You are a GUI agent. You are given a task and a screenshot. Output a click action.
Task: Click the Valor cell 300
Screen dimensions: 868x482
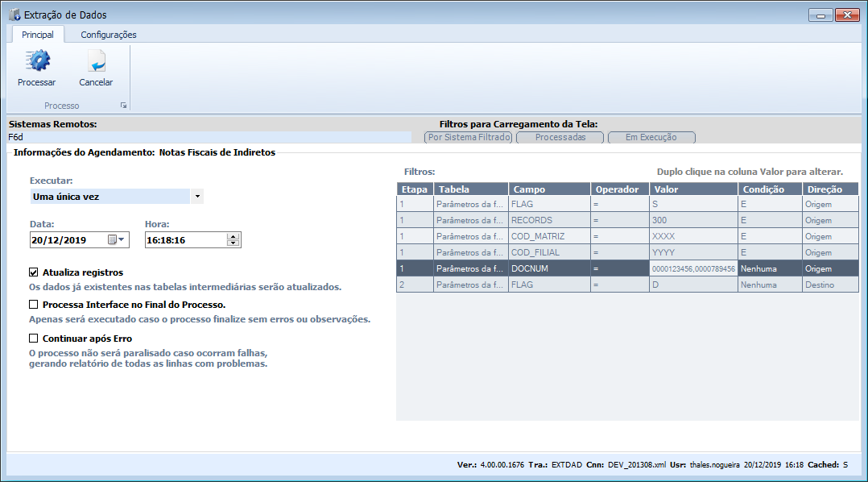pyautogui.click(x=693, y=220)
